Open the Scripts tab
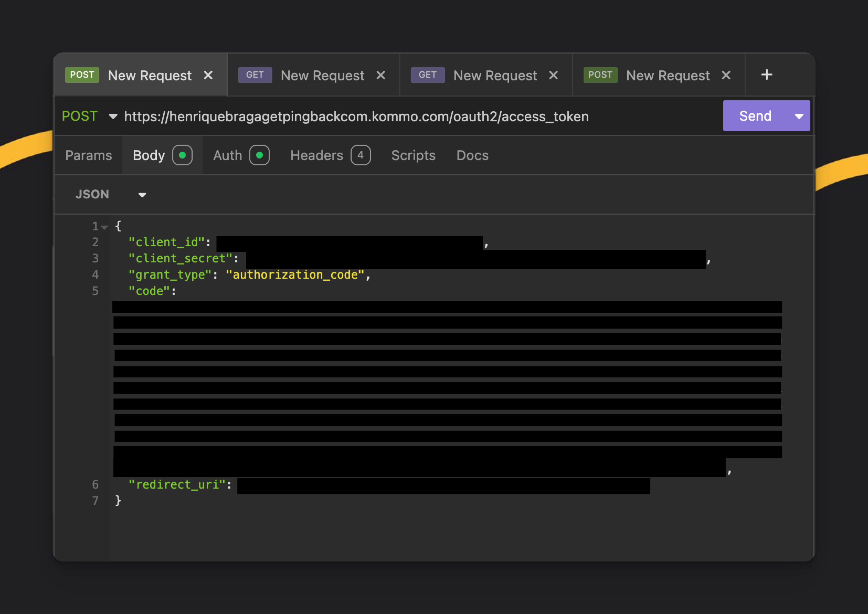The width and height of the screenshot is (868, 614). 413,155
